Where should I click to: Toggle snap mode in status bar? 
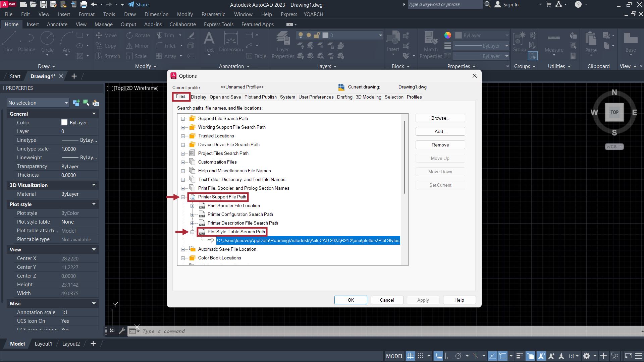pos(420,356)
